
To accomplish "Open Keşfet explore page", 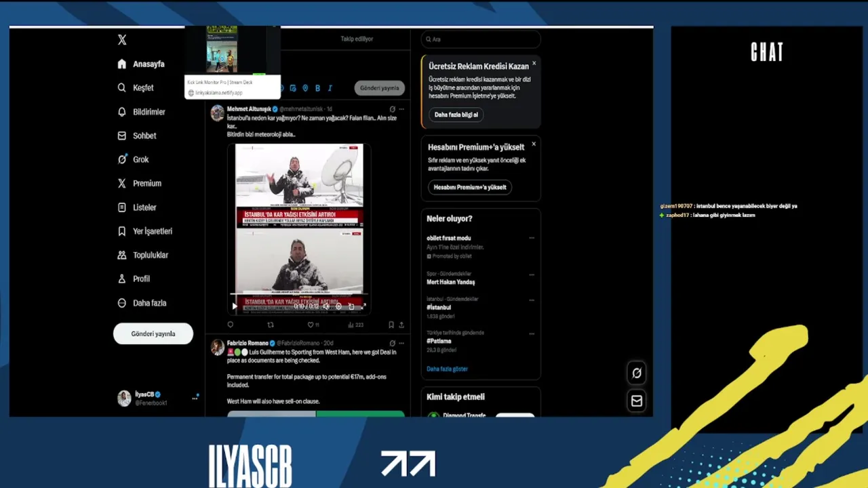I will click(136, 87).
